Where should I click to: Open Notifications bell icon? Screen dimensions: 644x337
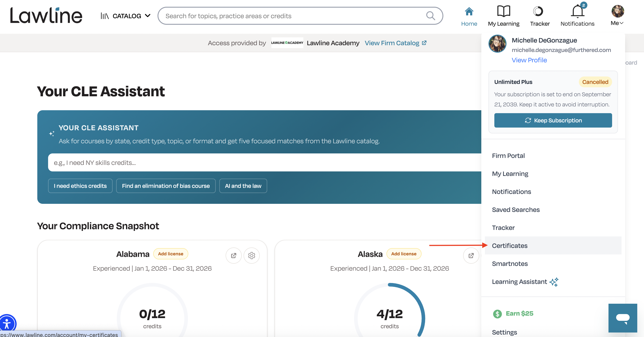577,11
